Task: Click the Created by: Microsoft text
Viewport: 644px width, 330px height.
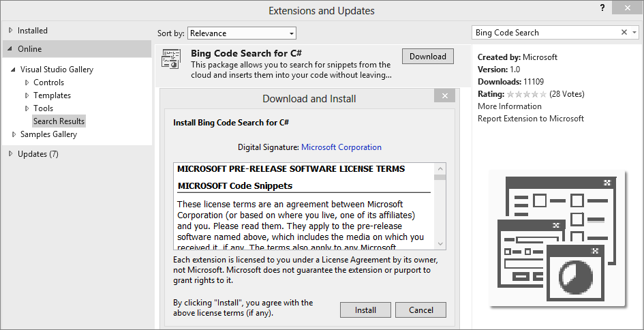Action: [517, 57]
